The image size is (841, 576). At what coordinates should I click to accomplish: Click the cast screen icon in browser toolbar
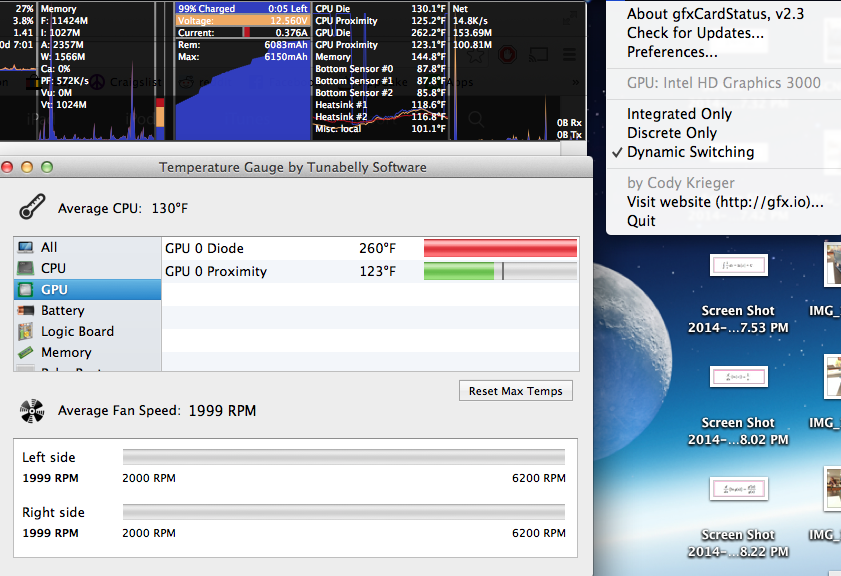coord(538,54)
